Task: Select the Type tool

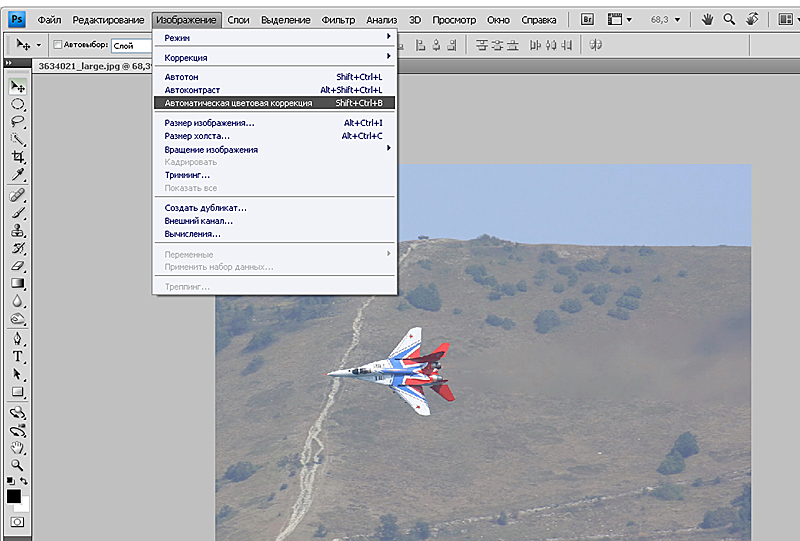Action: (x=18, y=357)
